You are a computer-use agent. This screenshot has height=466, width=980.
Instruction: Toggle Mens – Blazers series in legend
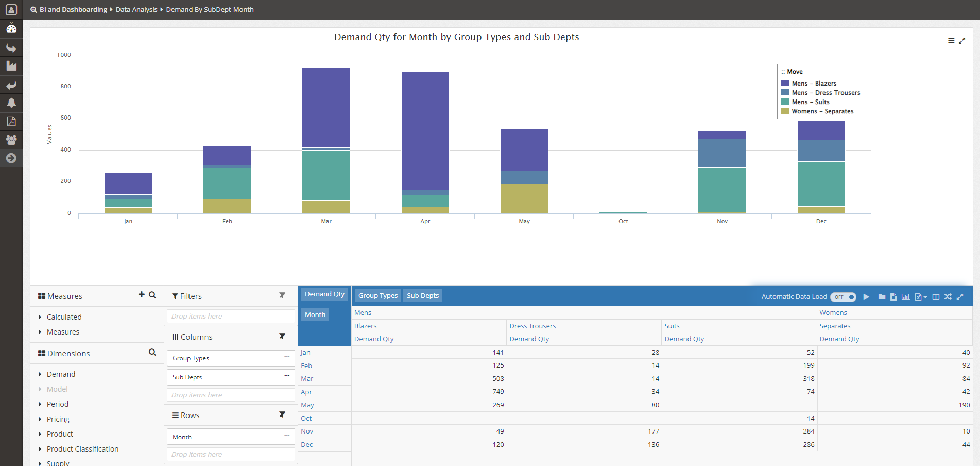[x=814, y=84]
